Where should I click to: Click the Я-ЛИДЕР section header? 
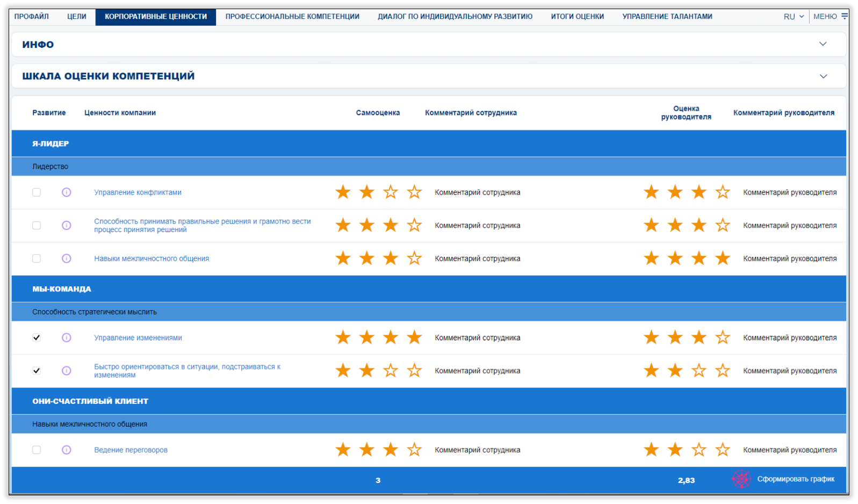tap(429, 143)
